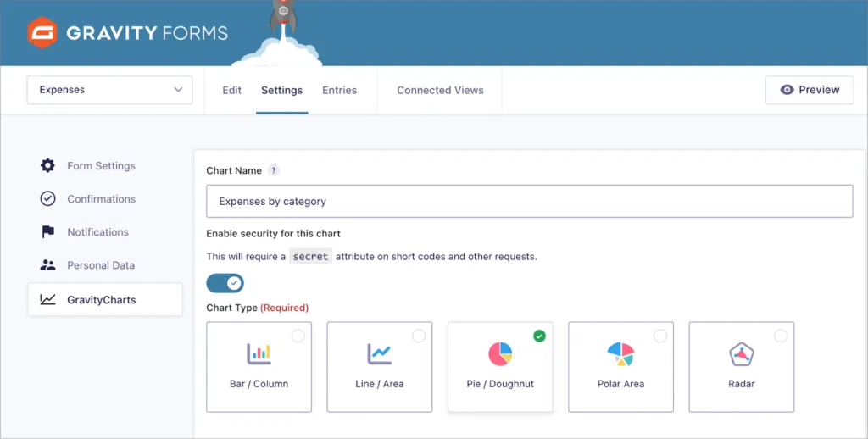Click the 'Enable security for this chart' label
This screenshot has width=868, height=439.
(273, 234)
